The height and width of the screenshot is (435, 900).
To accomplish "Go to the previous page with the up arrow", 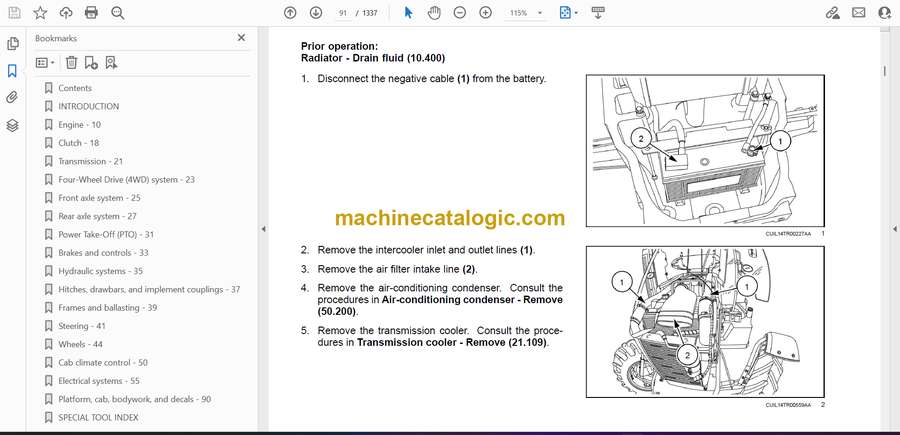I will click(x=290, y=13).
